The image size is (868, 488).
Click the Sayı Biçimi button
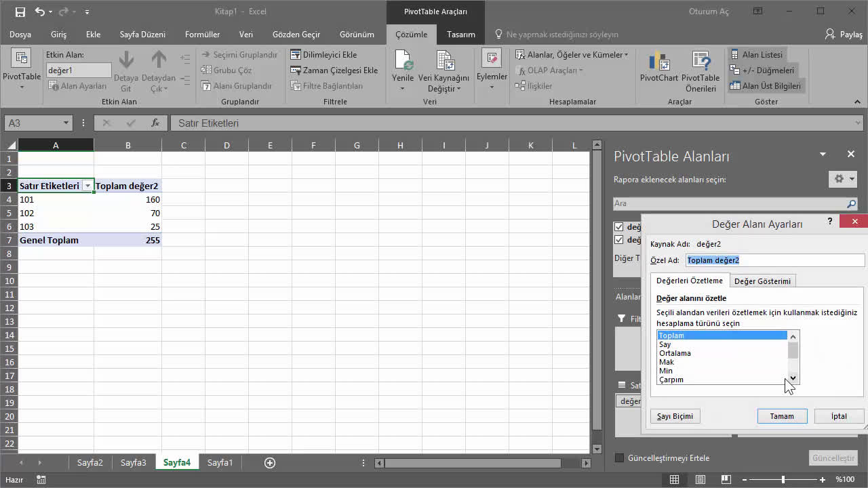[x=674, y=415]
